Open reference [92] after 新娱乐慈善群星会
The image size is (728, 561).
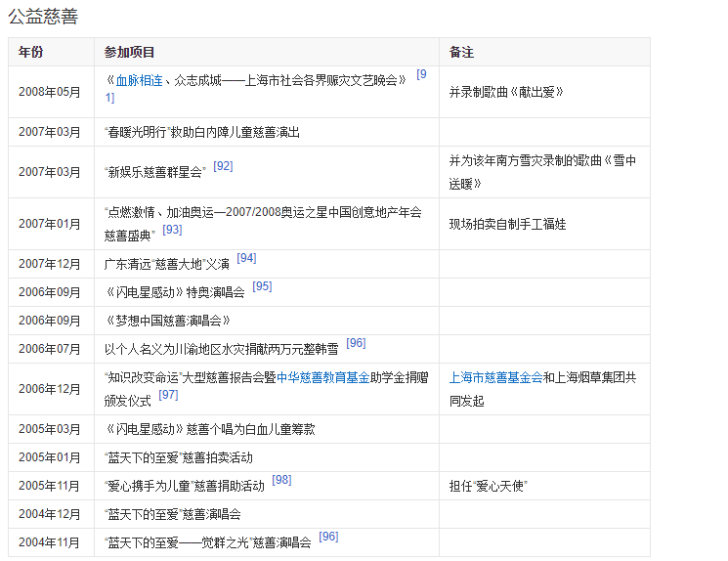pyautogui.click(x=223, y=166)
